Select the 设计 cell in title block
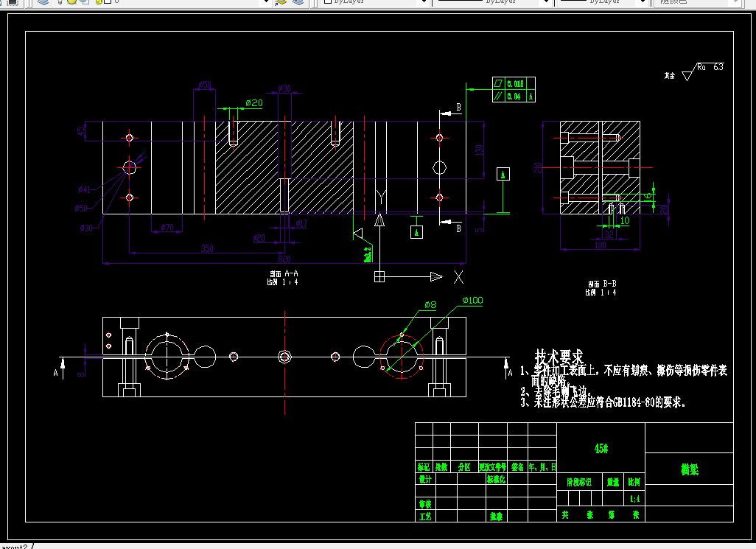Screen dimensions: 756x549 (x=425, y=480)
